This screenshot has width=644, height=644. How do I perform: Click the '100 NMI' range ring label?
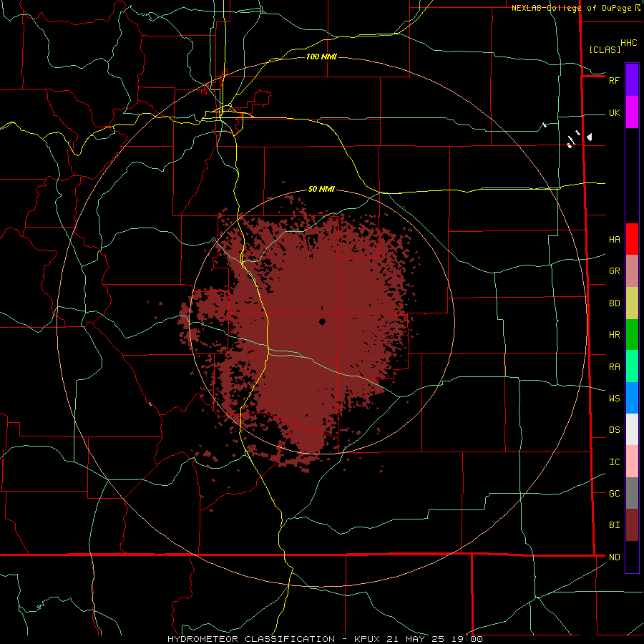click(x=321, y=57)
